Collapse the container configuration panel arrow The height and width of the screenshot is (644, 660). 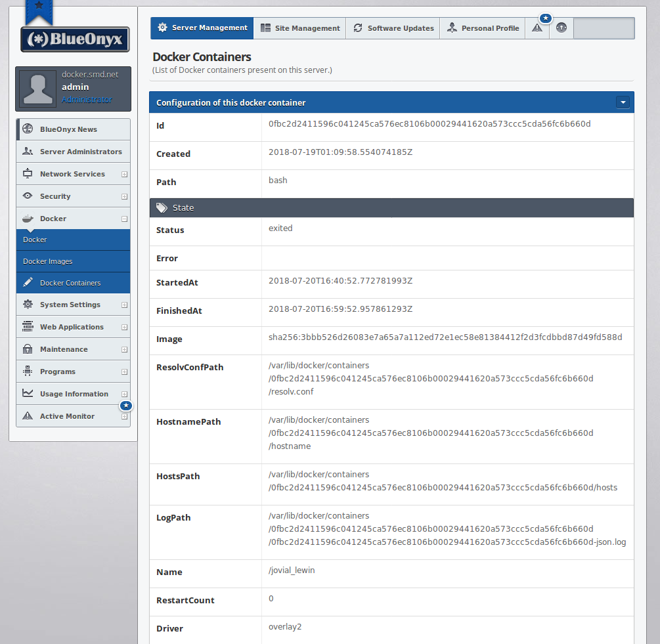pos(623,102)
